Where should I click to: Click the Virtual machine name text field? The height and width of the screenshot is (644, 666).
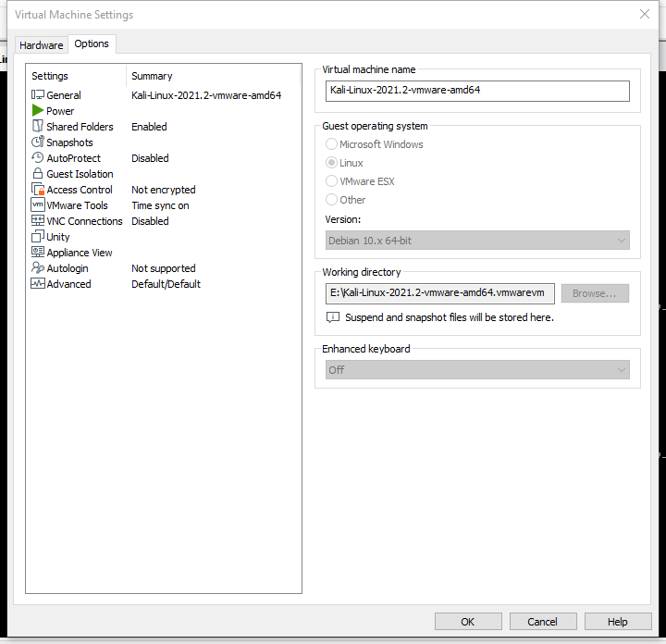point(477,91)
